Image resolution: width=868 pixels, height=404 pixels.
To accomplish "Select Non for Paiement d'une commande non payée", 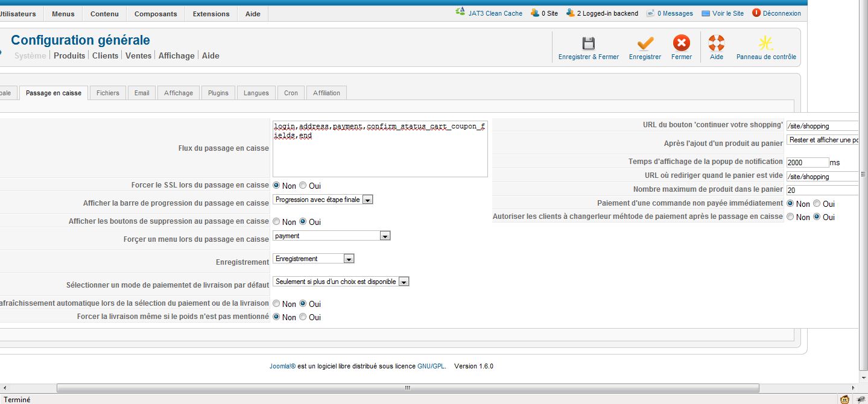I will [x=791, y=204].
